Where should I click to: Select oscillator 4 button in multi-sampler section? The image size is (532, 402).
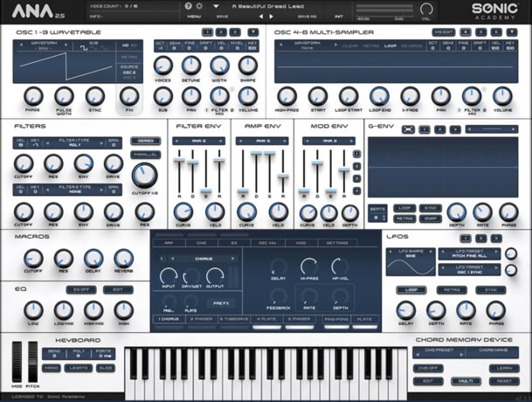466,32
